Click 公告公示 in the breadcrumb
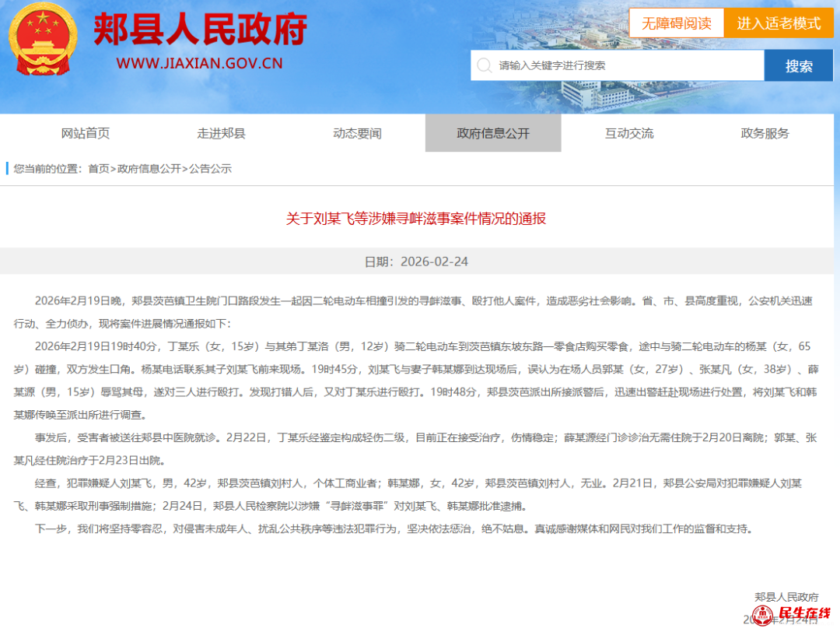 tap(210, 168)
